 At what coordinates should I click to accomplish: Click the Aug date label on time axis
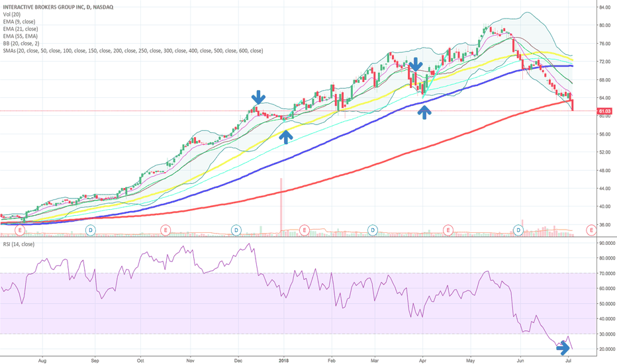click(x=42, y=361)
